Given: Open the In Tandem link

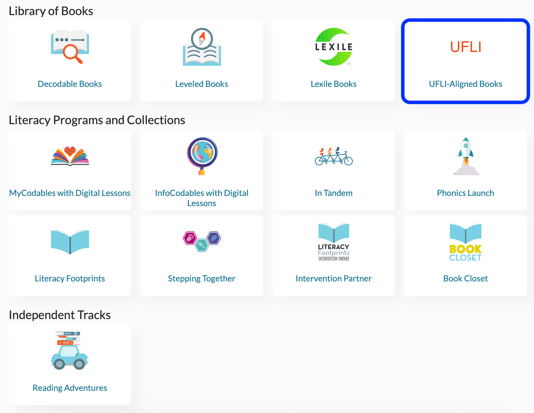Looking at the screenshot, I should pos(334,193).
